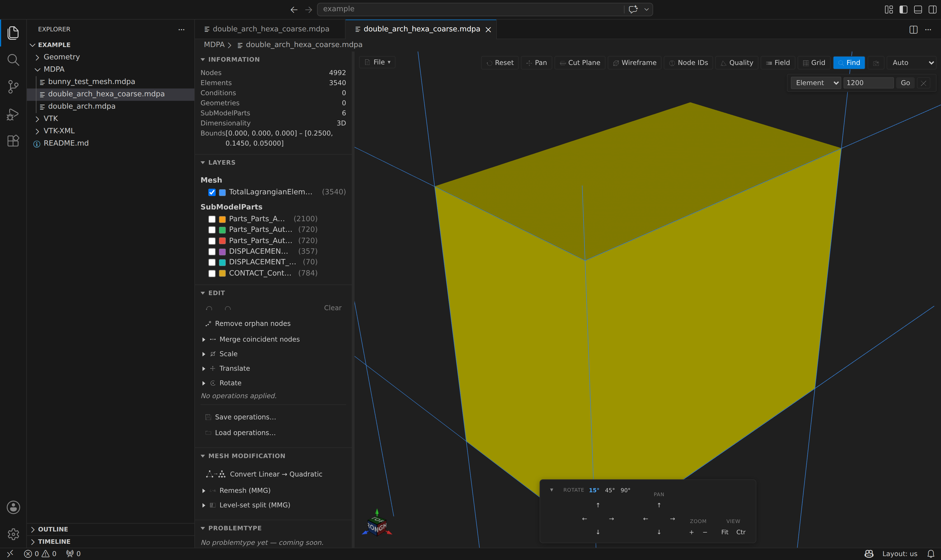The image size is (941, 560).
Task: Rotate view up with arrow
Action: point(598,505)
